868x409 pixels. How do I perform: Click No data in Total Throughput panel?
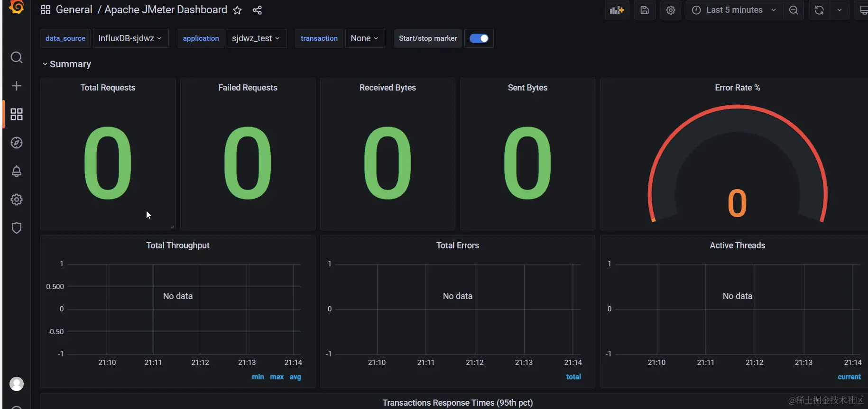(178, 296)
